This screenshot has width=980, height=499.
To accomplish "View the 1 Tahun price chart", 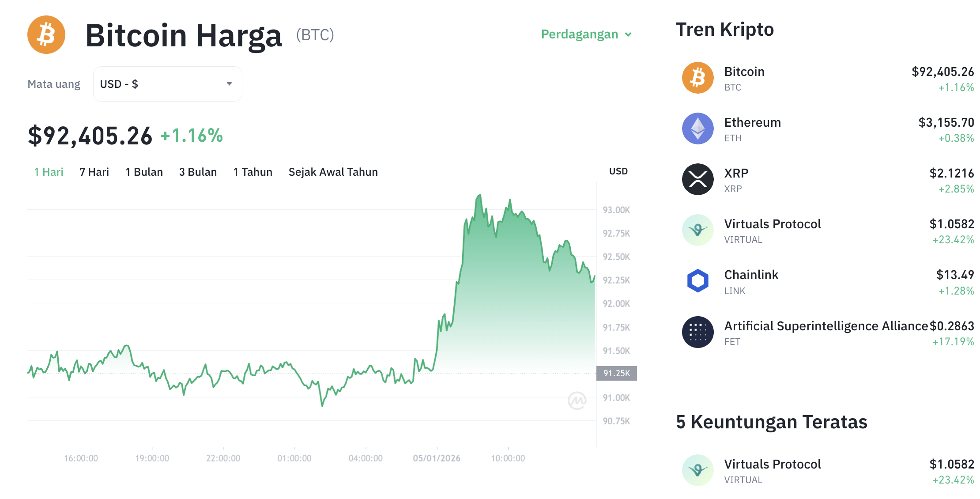I will (x=253, y=172).
